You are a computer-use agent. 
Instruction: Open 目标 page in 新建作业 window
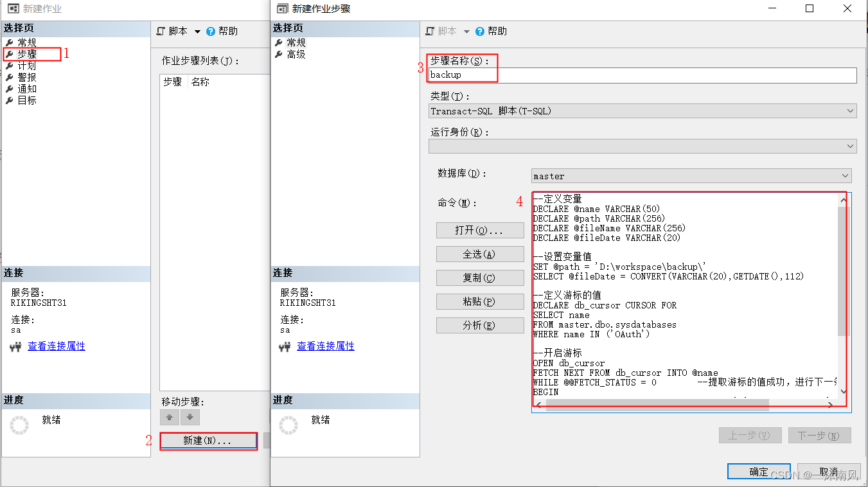[x=26, y=100]
